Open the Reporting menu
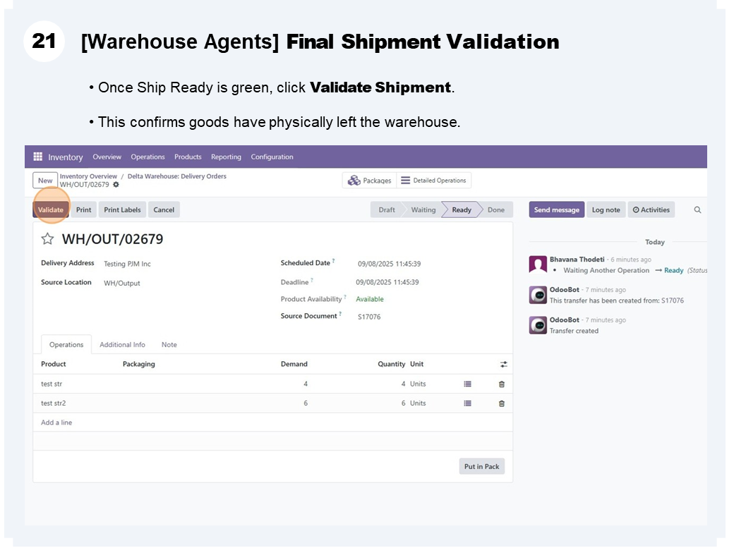 pos(226,157)
